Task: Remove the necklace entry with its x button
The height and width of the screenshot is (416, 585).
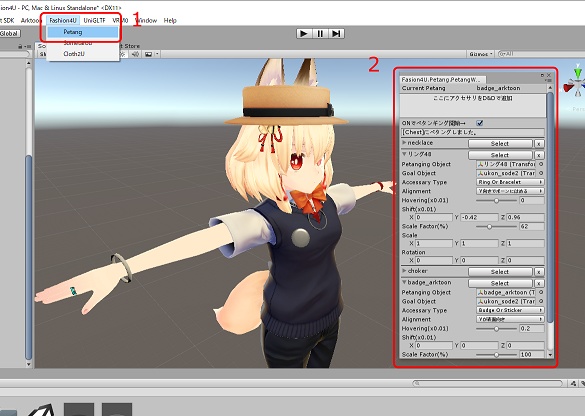Action: pos(538,144)
